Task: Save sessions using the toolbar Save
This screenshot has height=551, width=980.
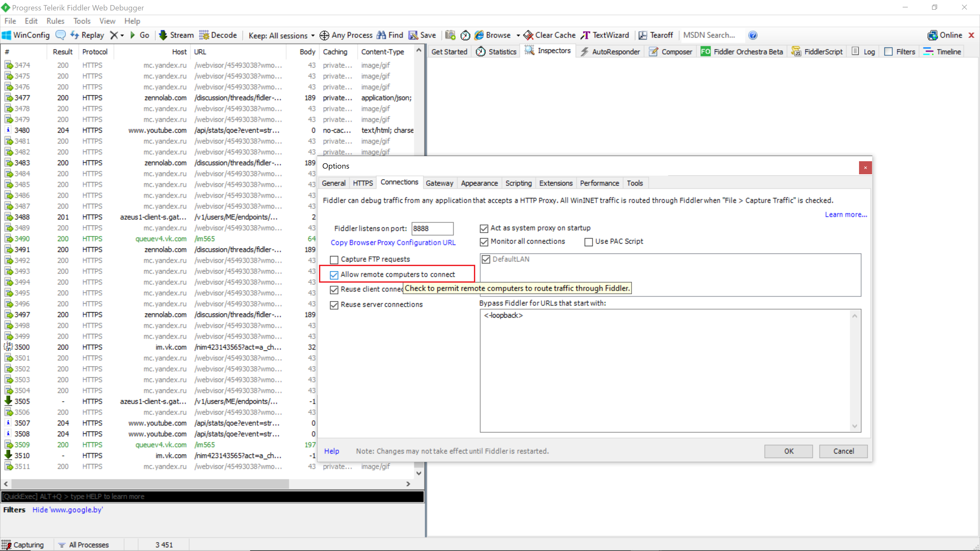Action: (x=422, y=35)
